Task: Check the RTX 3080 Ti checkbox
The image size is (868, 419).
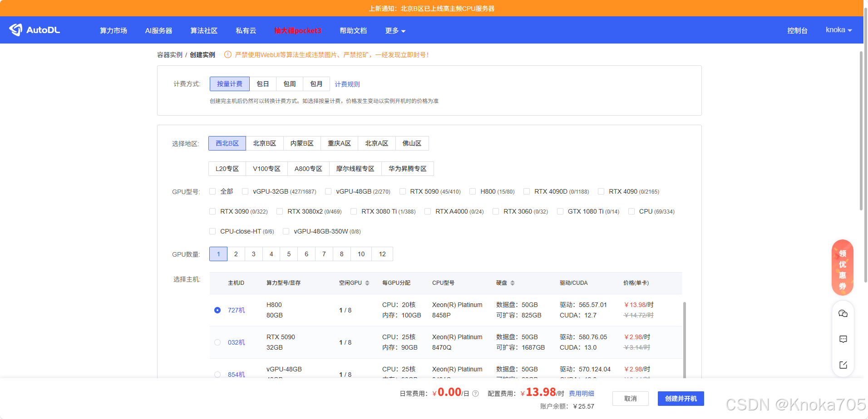Action: [354, 211]
